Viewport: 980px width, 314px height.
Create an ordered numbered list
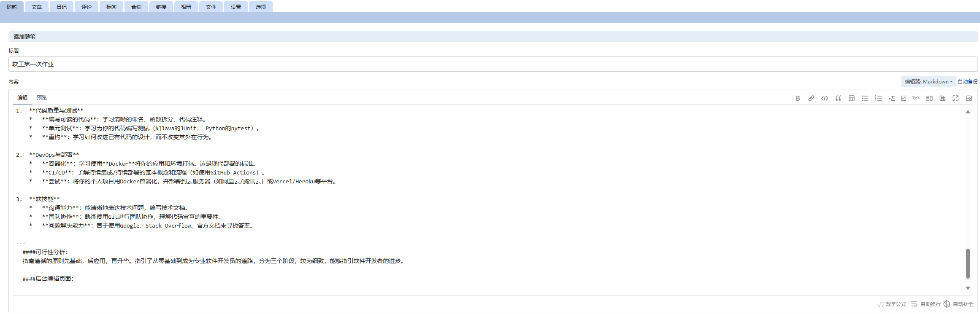(x=878, y=98)
